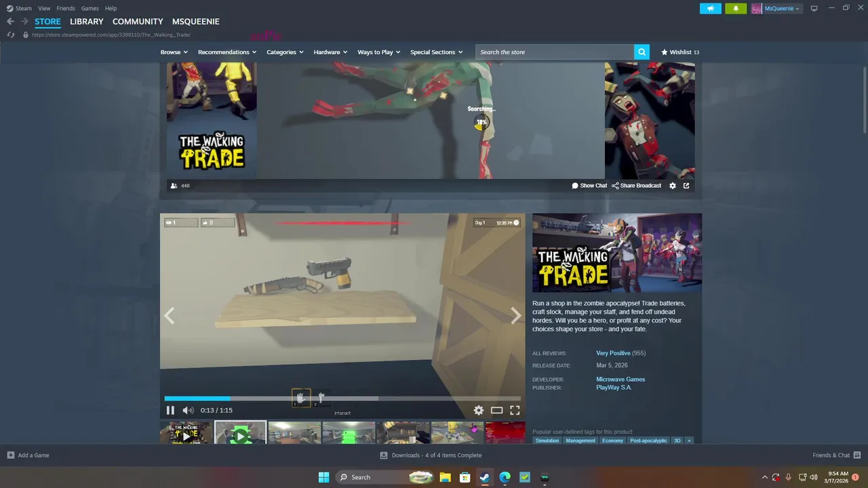Expand the Categories dropdown
This screenshot has width=868, height=488.
tap(285, 52)
